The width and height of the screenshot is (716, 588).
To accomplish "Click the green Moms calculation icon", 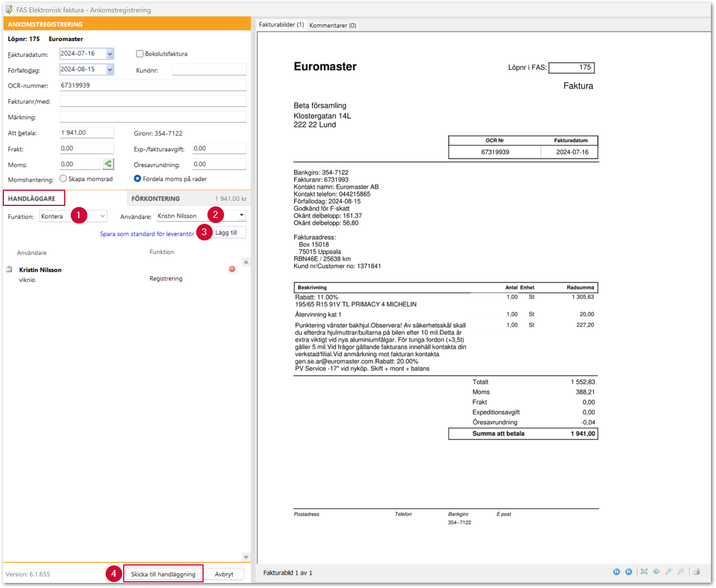I will tap(108, 164).
